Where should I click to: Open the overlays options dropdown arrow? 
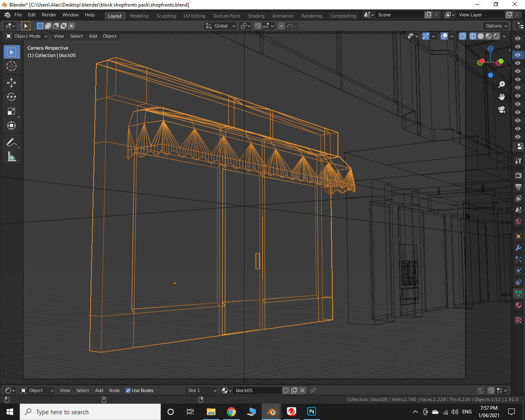click(452, 36)
